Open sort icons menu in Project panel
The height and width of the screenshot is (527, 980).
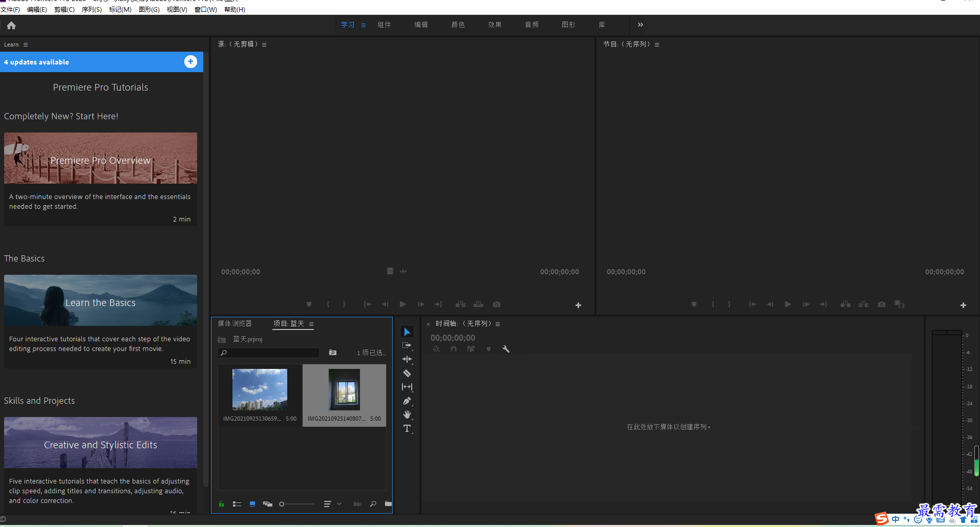point(327,504)
